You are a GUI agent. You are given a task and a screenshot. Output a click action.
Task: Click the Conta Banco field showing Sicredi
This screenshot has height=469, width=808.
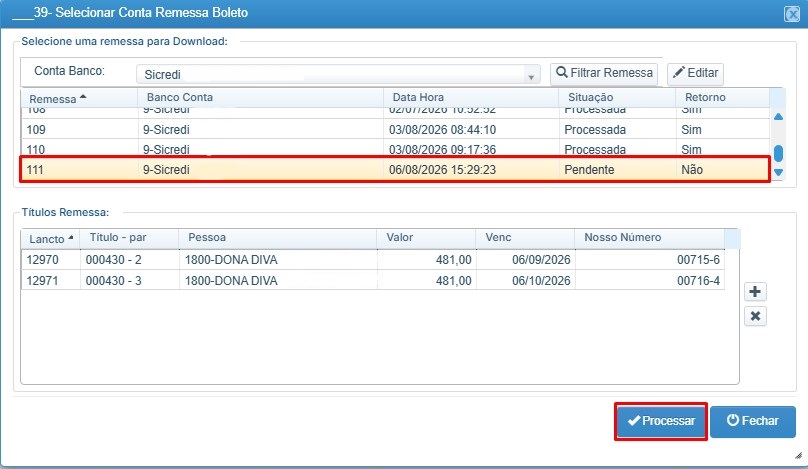338,74
